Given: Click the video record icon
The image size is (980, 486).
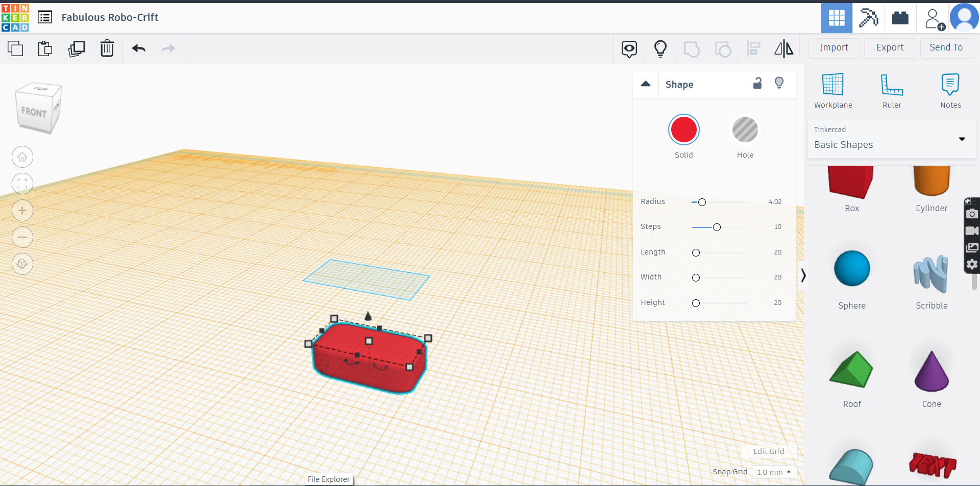Looking at the screenshot, I should (x=972, y=231).
